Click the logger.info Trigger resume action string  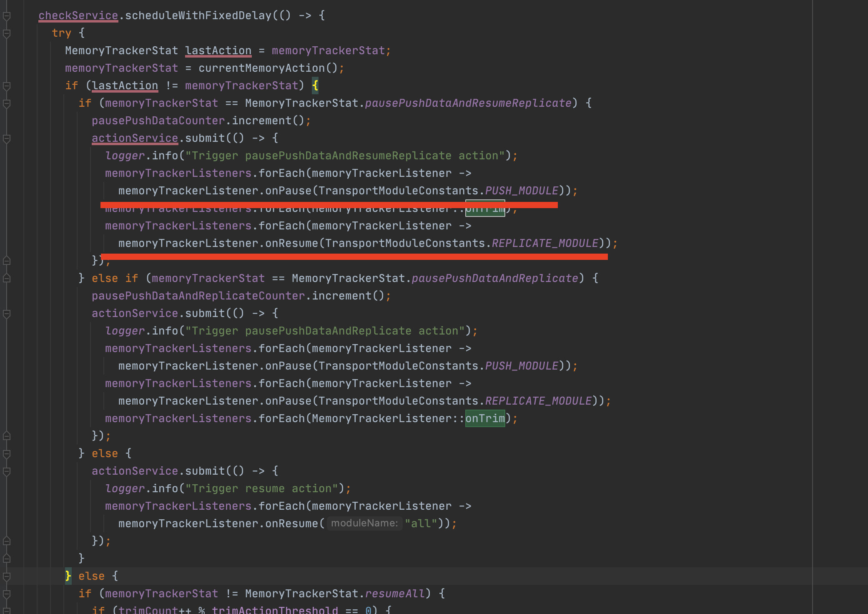[x=267, y=488]
